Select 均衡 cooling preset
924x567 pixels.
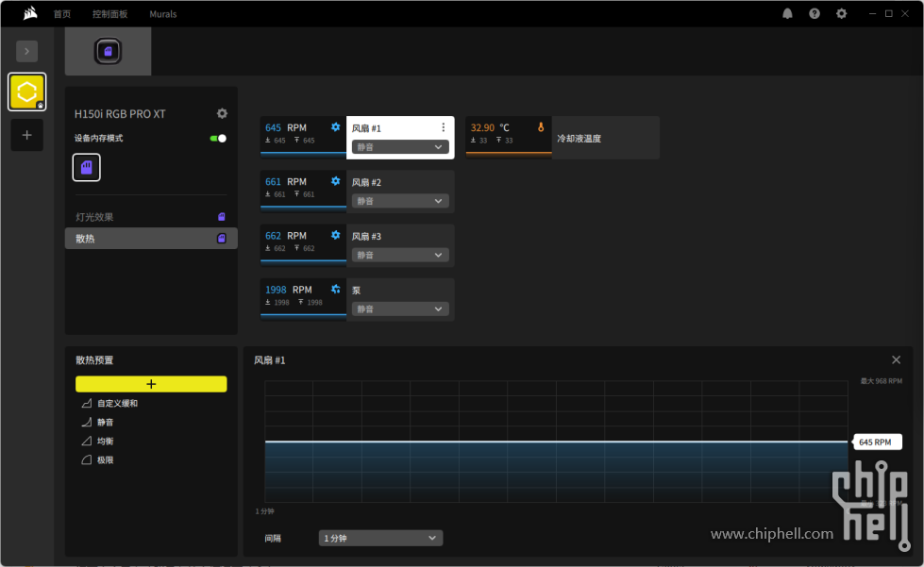click(106, 441)
